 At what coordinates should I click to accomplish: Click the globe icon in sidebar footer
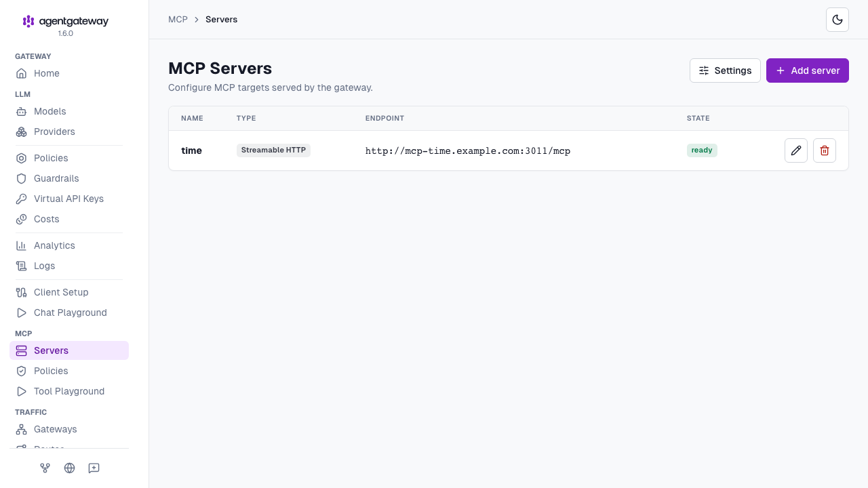(70, 468)
